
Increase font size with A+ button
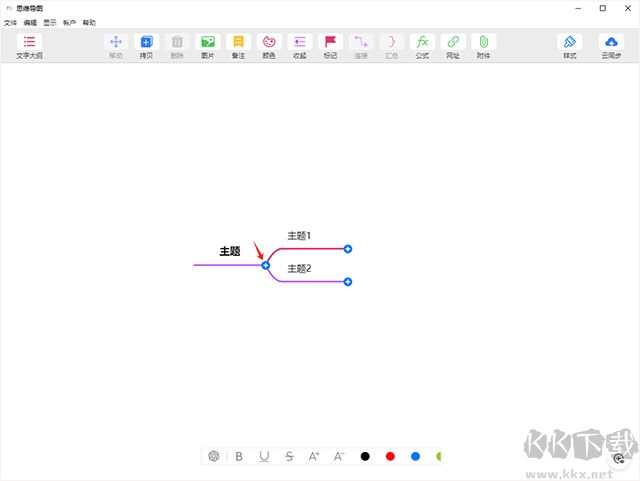point(314,456)
